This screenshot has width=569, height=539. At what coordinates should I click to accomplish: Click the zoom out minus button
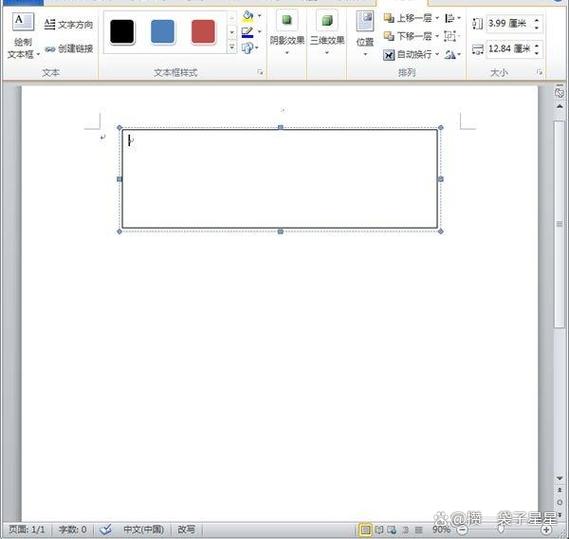coord(462,530)
